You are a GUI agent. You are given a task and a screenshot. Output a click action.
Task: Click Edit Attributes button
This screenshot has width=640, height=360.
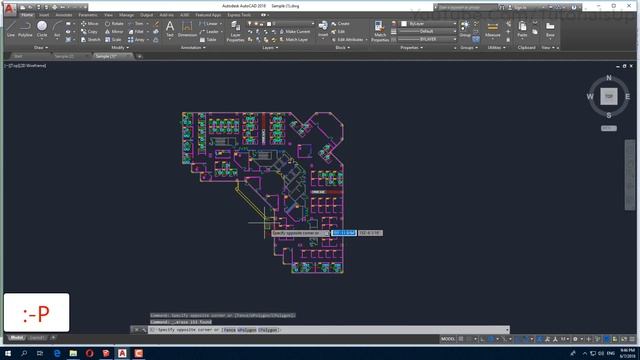coord(349,40)
